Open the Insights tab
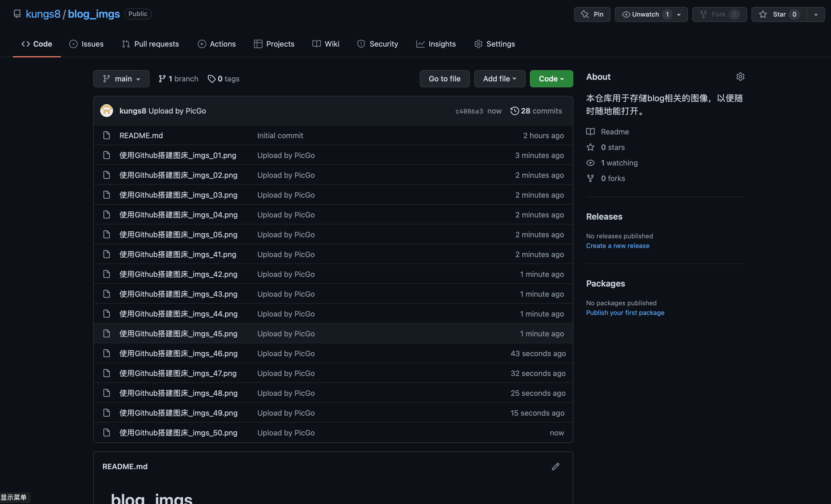This screenshot has height=504, width=831. coord(436,44)
